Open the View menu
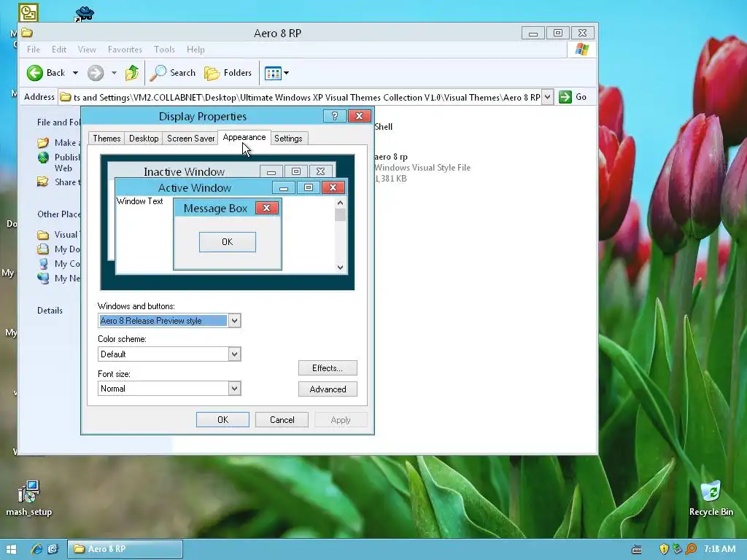747x560 pixels. 87,50
